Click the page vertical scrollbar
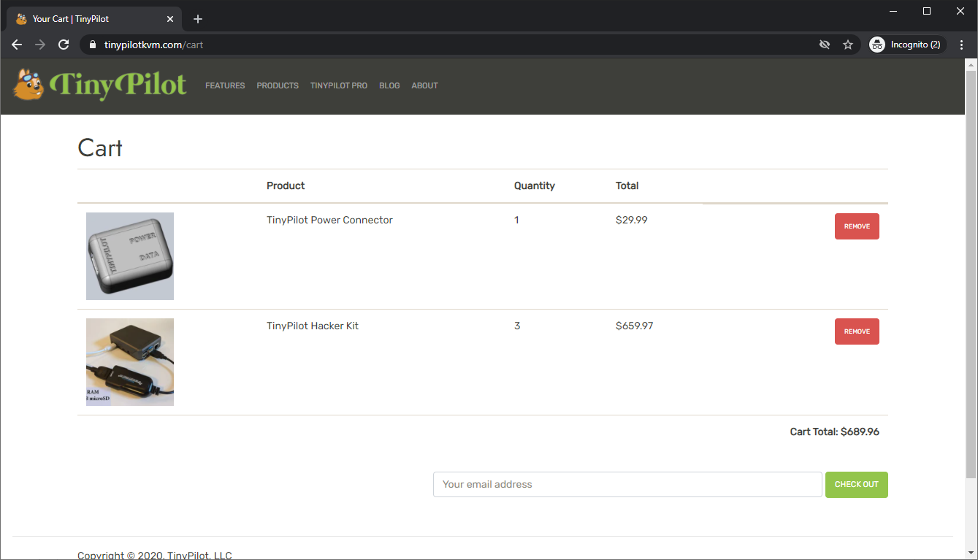The height and width of the screenshot is (560, 978). 971,275
